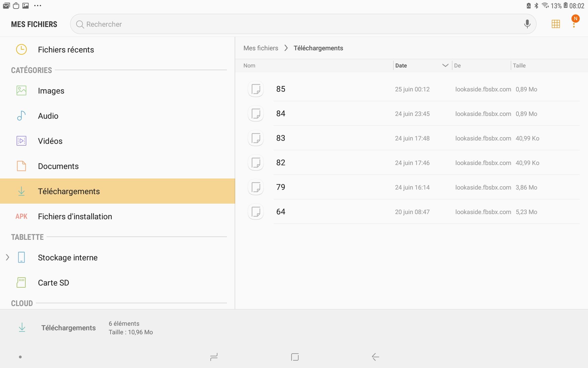This screenshot has width=588, height=368.
Task: Click Taille : 10,96 Mo info
Action: pos(131,332)
